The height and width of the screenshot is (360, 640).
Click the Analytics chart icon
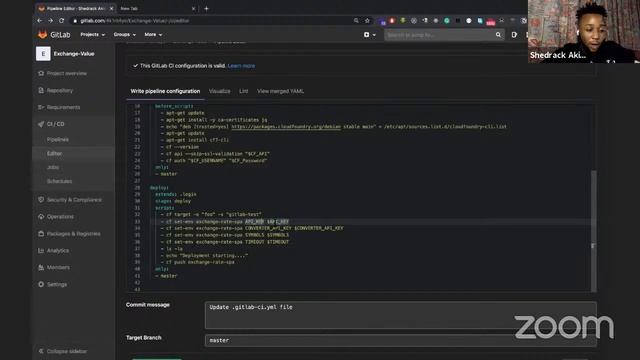click(41, 251)
